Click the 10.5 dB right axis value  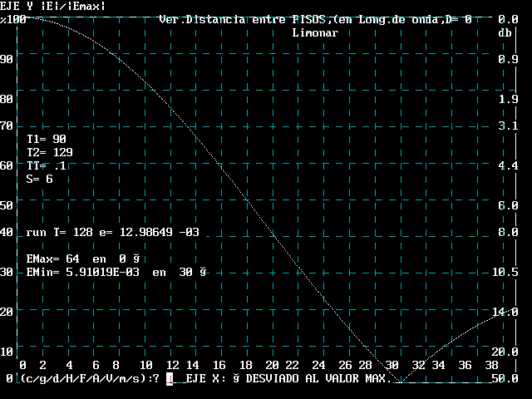pos(505,272)
